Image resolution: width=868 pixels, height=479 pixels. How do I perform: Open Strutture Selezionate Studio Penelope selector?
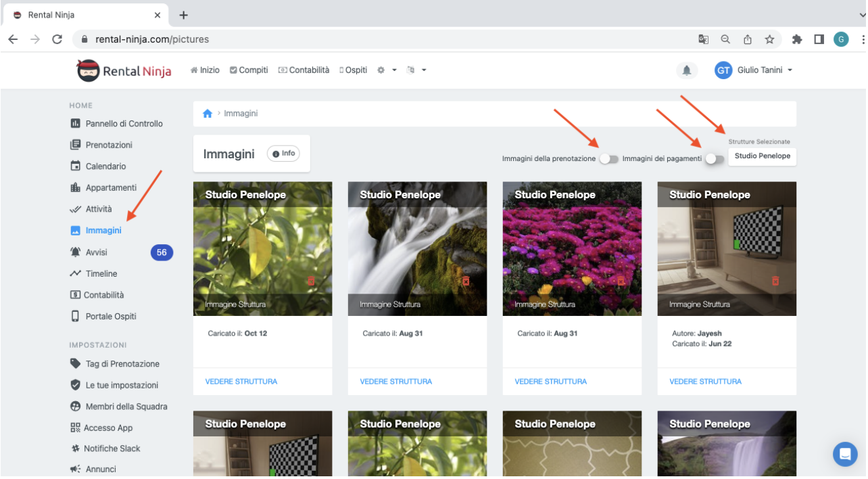click(x=762, y=156)
